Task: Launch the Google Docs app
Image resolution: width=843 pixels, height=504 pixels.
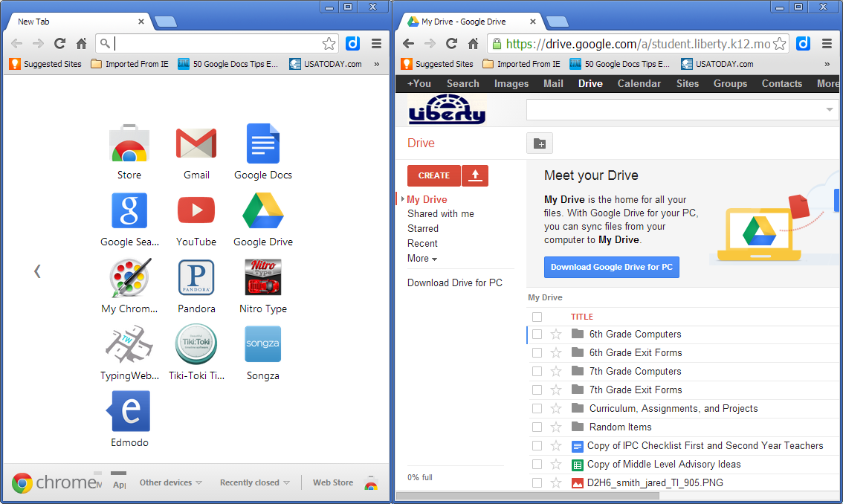Action: 263,143
